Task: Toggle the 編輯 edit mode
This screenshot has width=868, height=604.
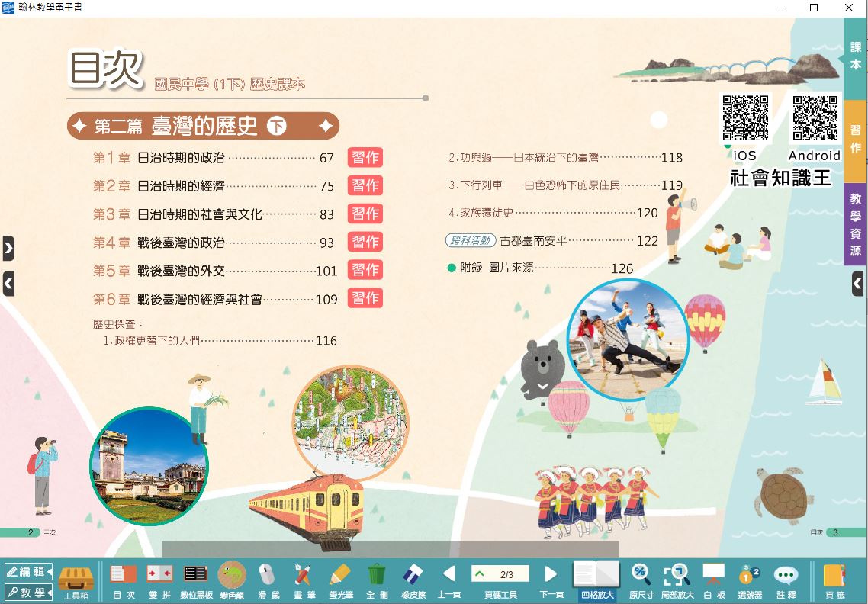Action: point(27,571)
